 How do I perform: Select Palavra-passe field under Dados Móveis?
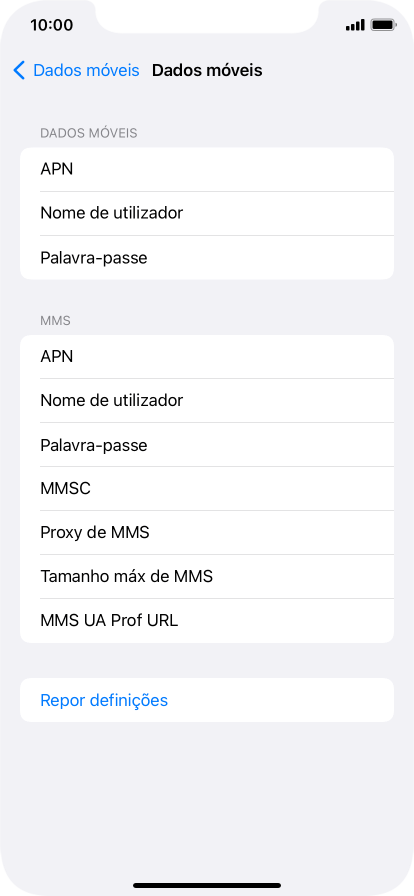click(207, 258)
